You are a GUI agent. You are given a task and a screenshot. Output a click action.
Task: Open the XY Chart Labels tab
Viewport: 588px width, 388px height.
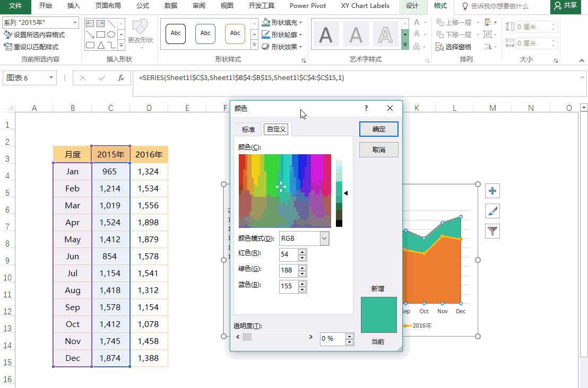(x=365, y=6)
